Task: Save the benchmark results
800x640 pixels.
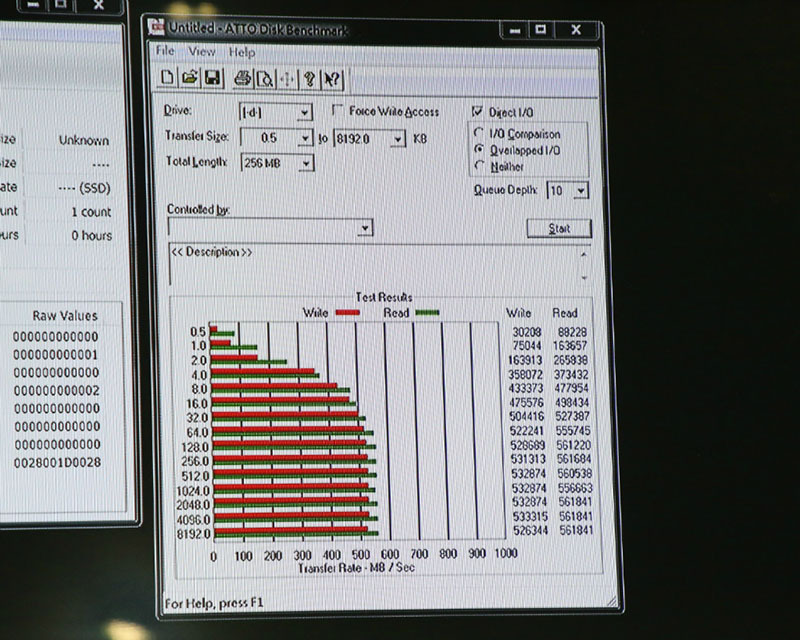Action: coord(214,77)
